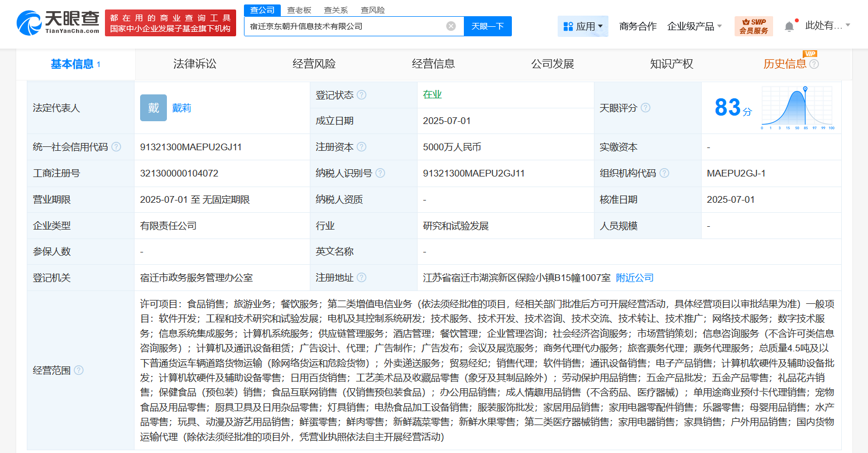Click the 核准日期 label
This screenshot has height=453, width=868.
coord(618,199)
